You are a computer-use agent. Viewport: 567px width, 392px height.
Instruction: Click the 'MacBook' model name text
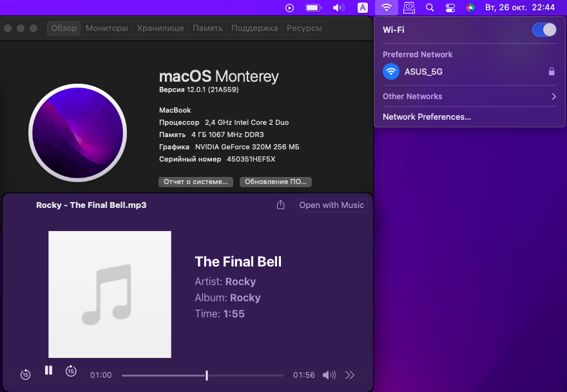click(175, 110)
